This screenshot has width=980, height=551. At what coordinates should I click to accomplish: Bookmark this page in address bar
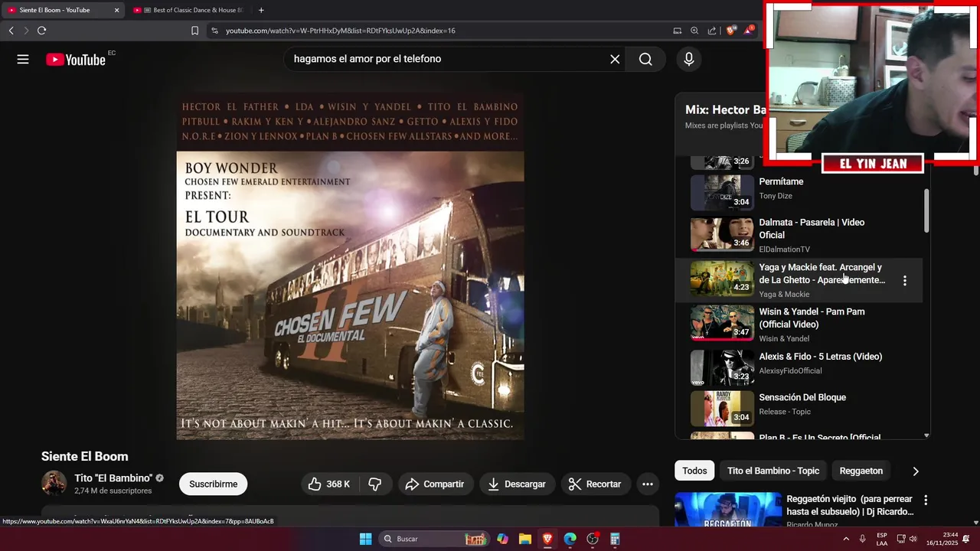(x=194, y=31)
